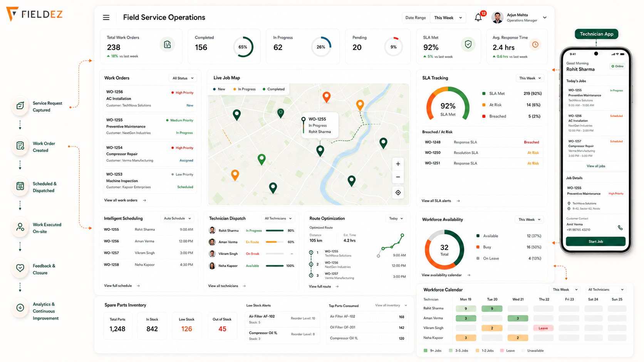Viewport: 644px width, 362px height.
Task: Click route stop 3 WO-1257 Verma Manufacturing
Action: (357, 276)
